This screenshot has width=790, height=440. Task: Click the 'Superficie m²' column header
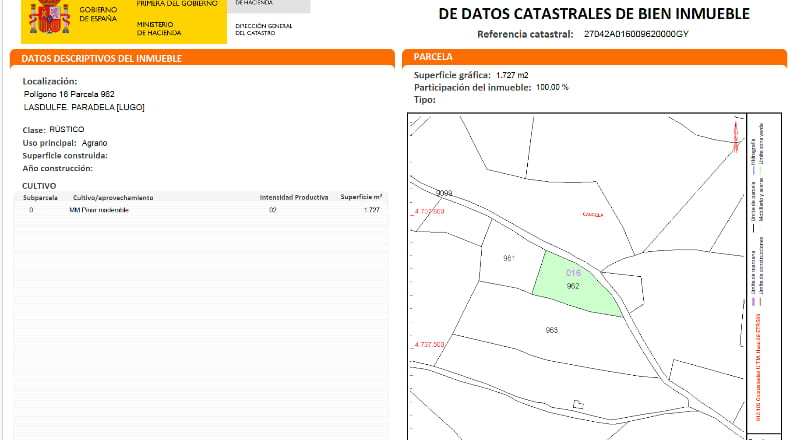[361, 197]
